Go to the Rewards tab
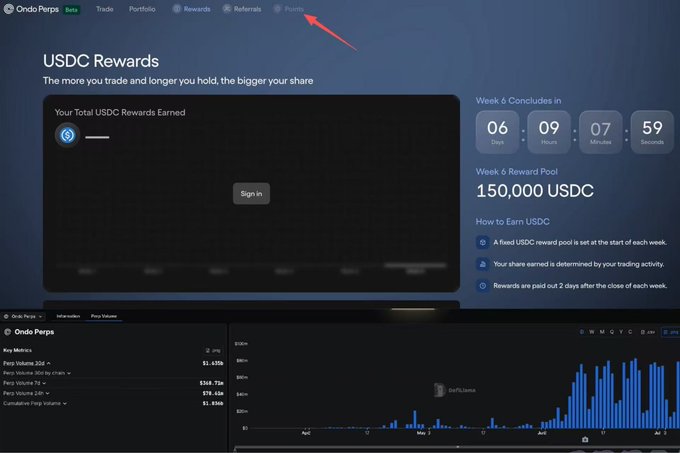This screenshot has width=680, height=453. [191, 9]
